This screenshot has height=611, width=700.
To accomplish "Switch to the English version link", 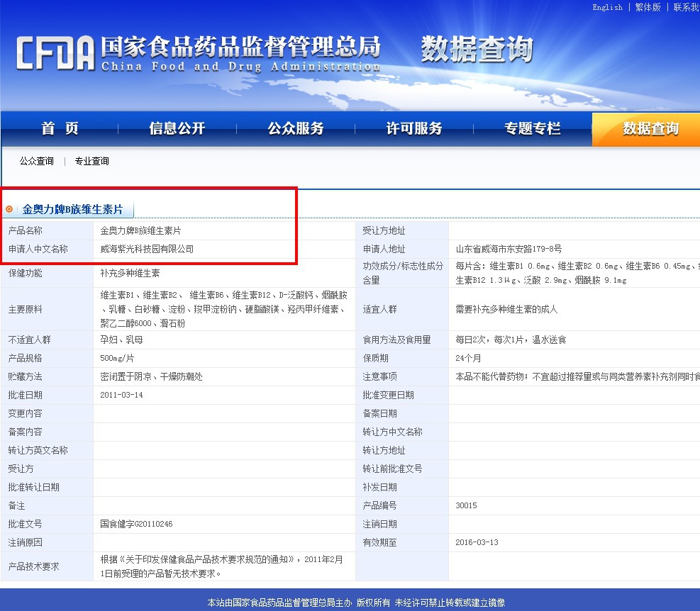I will [607, 7].
